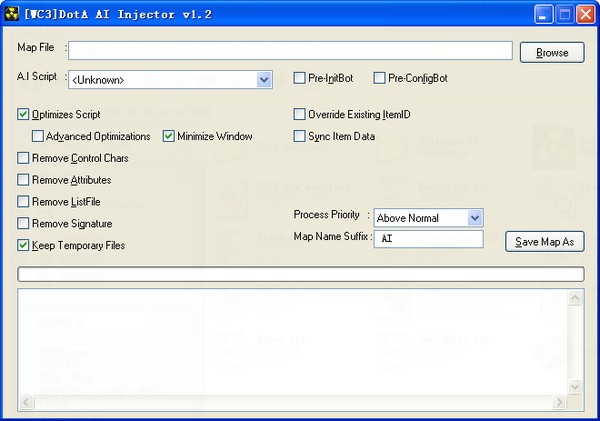
Task: Close the DotA AI Injector window
Action: 586,15
